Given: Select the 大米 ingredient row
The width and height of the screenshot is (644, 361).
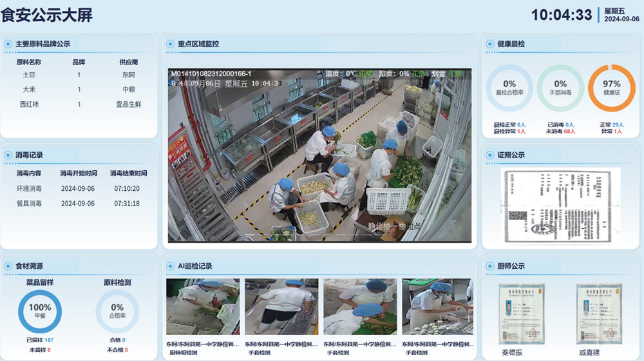Looking at the screenshot, I should pyautogui.click(x=79, y=89).
